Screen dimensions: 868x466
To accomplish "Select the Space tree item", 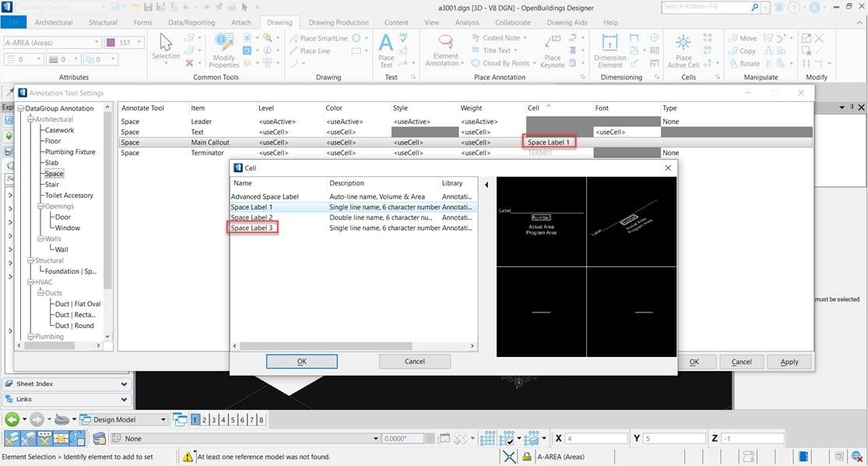I will [x=54, y=174].
